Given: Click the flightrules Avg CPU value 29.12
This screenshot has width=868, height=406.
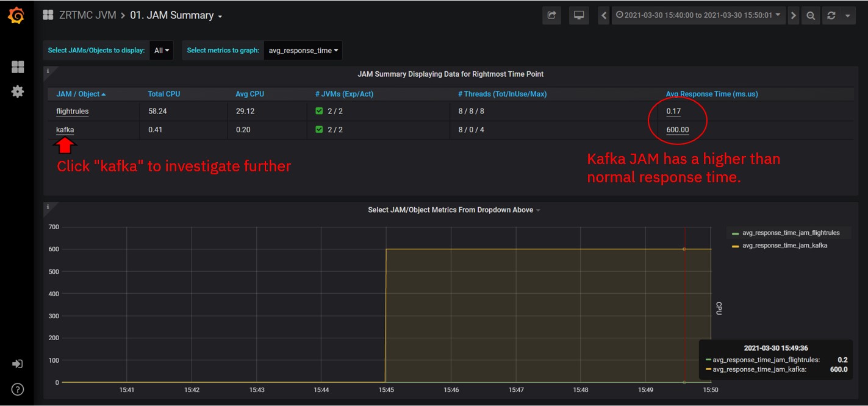Looking at the screenshot, I should click(x=245, y=112).
